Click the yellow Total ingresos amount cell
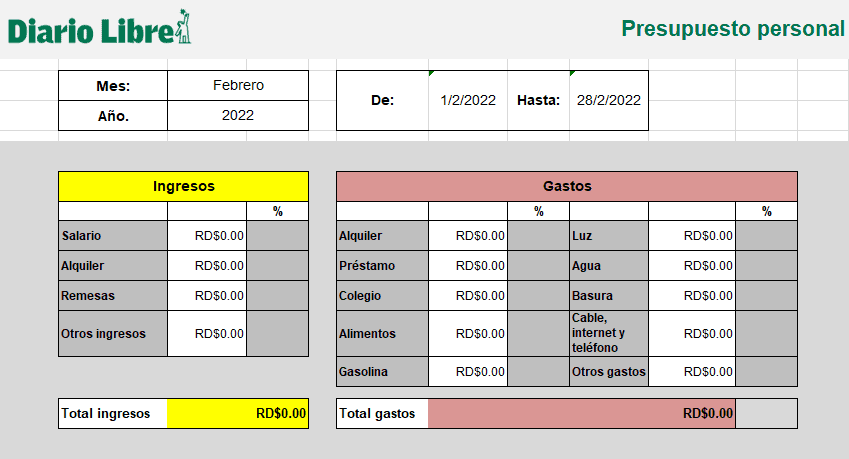 238,413
